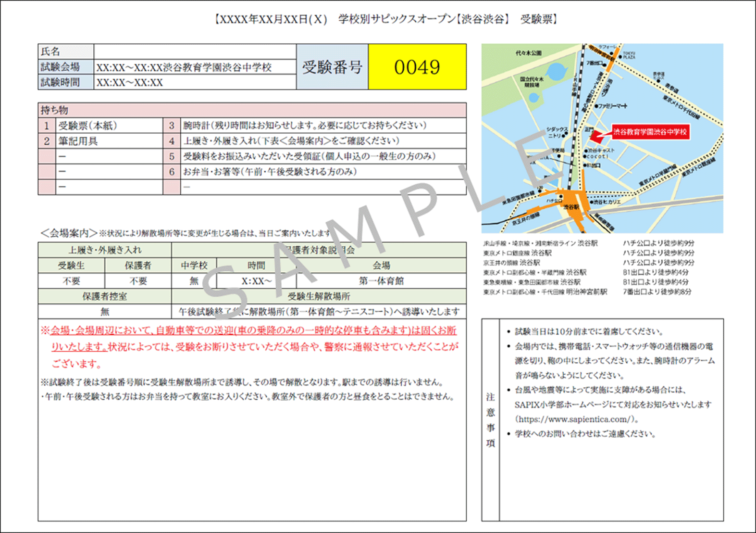This screenshot has width=756, height=533.
Task: Click 不要 under the 保護者 column
Action: coord(138,281)
